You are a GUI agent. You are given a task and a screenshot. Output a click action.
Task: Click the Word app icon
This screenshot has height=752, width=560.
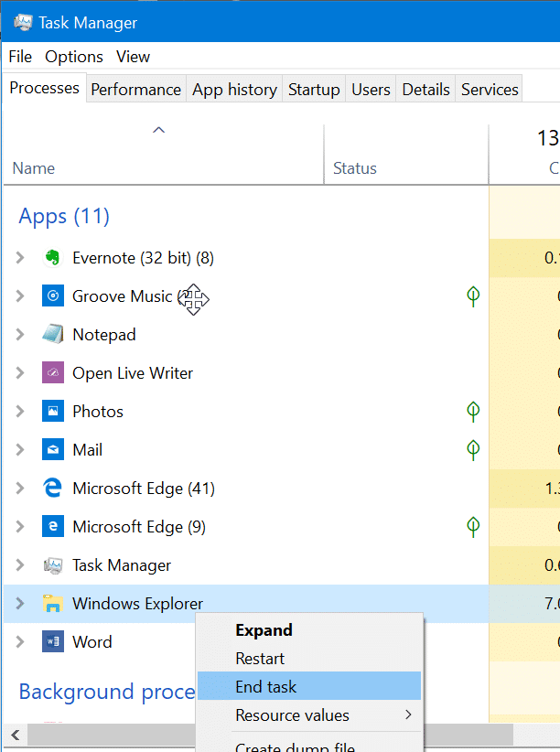click(53, 641)
